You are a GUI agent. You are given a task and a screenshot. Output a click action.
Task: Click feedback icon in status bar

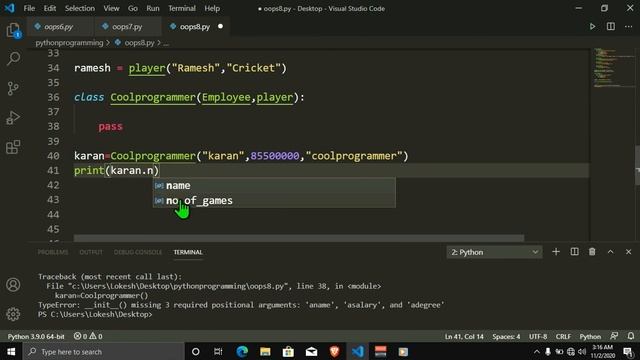[x=614, y=336]
